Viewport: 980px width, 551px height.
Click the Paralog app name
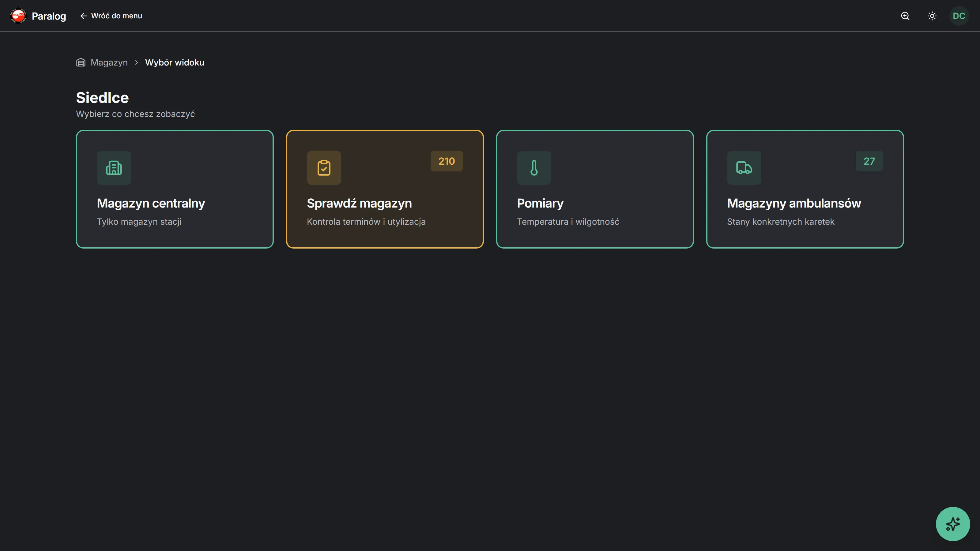coord(49,16)
